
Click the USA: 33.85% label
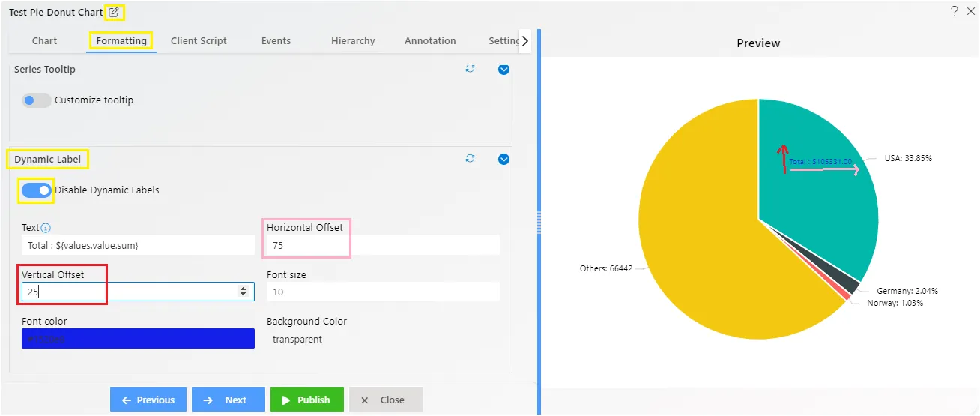(x=908, y=158)
